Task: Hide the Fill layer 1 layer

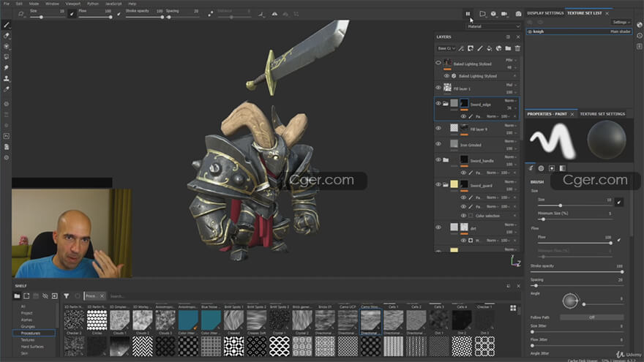Action: click(438, 88)
